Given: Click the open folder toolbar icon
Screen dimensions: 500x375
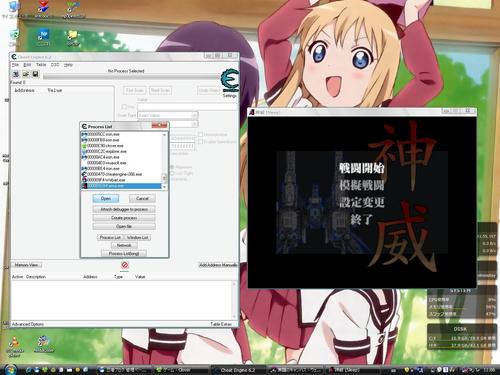Looking at the screenshot, I should [x=26, y=74].
